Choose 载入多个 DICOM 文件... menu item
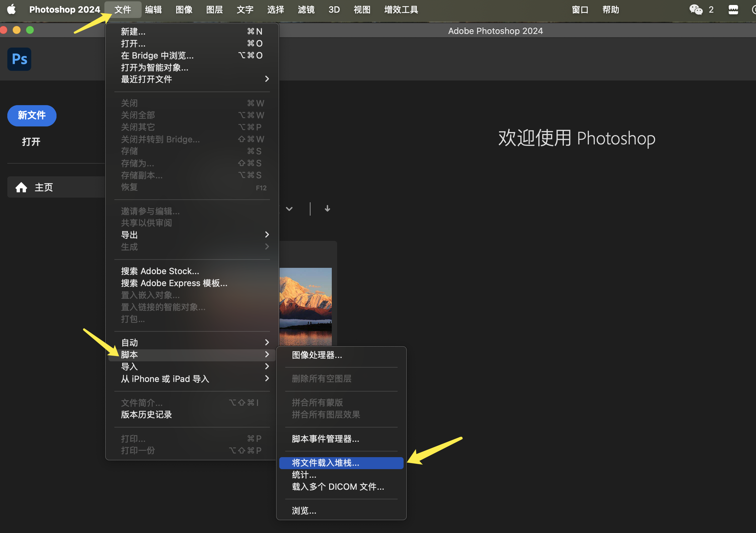The height and width of the screenshot is (533, 756). [x=341, y=487]
